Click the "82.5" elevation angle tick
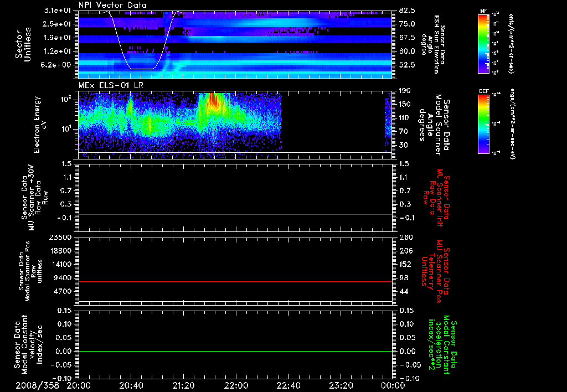 pos(407,11)
